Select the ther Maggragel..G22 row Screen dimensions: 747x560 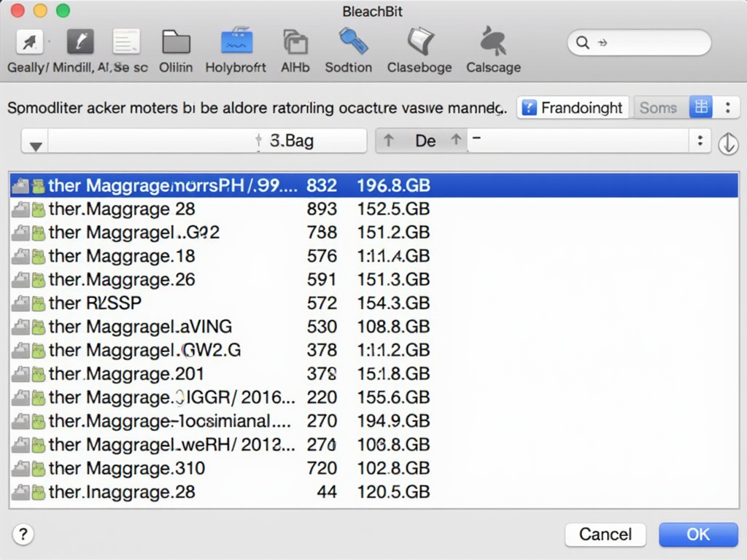point(374,233)
